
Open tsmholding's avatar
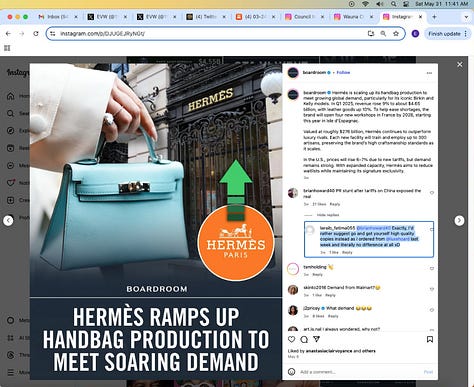293,269
